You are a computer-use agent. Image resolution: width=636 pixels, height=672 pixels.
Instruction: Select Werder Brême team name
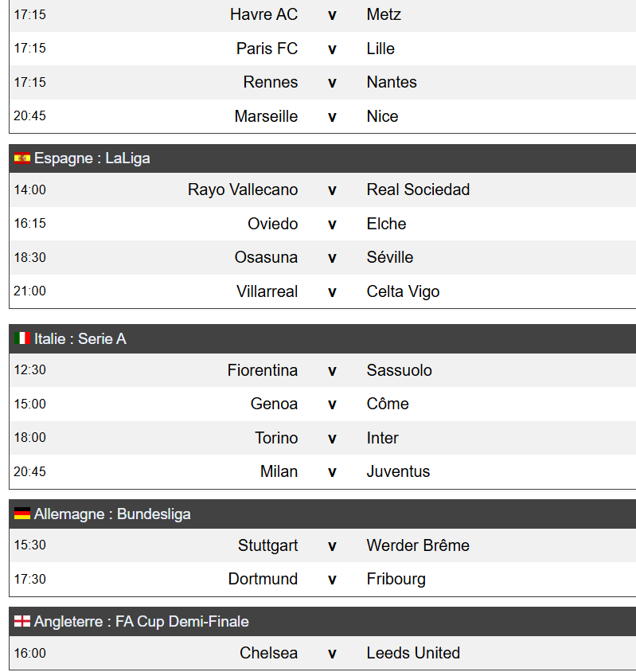(418, 545)
